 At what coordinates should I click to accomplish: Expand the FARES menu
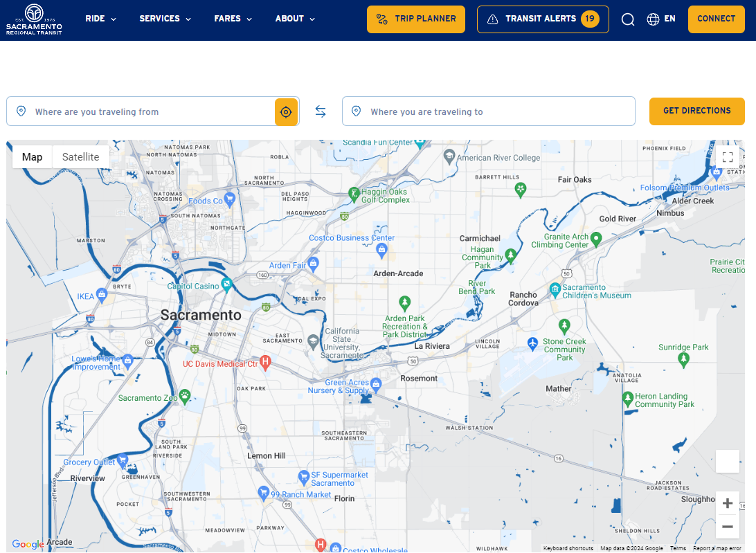233,19
